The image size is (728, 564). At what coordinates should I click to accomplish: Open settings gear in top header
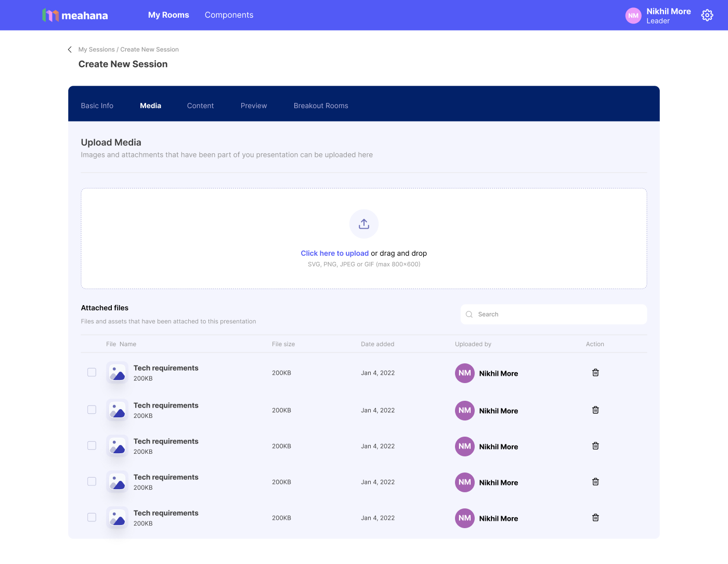point(707,15)
